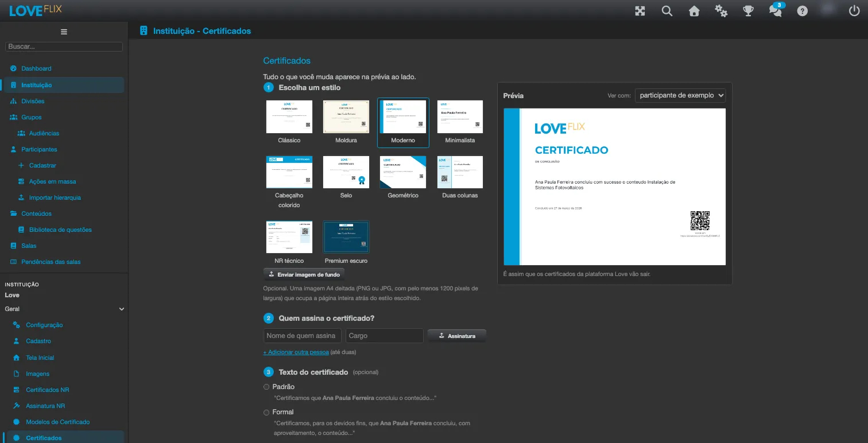Open Instituição in the sidebar menu
This screenshot has height=443, width=868.
64,85
